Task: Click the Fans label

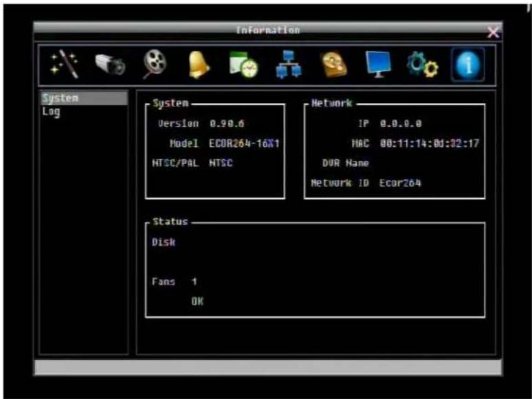Action: [164, 282]
